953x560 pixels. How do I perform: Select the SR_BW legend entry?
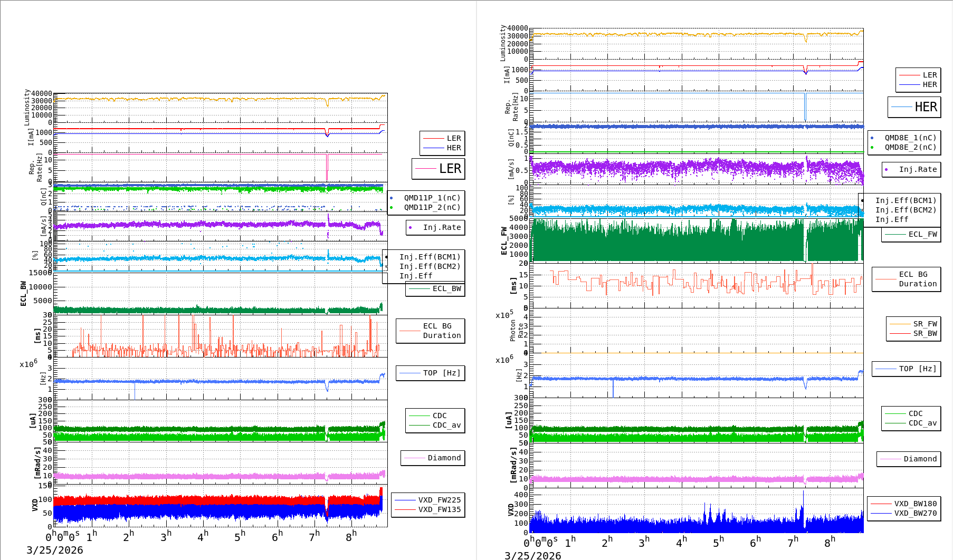(x=925, y=333)
